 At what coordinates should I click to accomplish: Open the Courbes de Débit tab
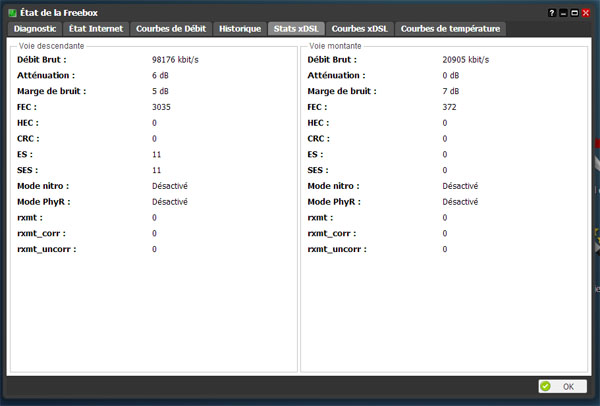[171, 29]
